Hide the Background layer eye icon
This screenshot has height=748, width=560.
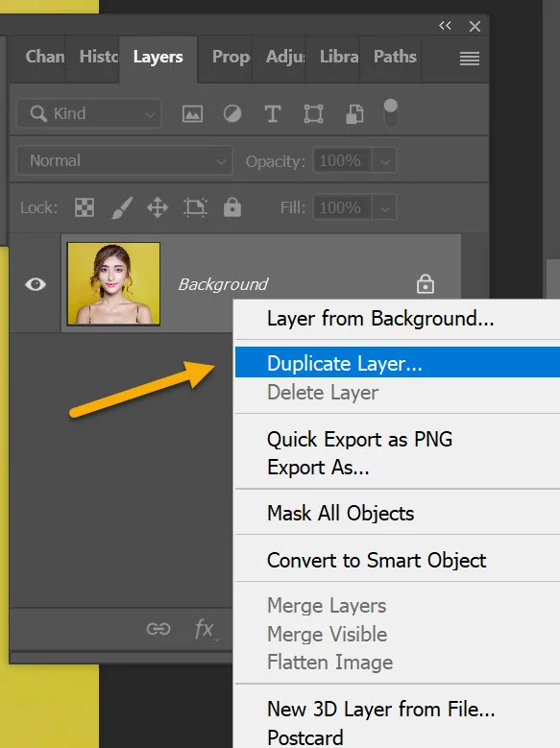tap(36, 284)
